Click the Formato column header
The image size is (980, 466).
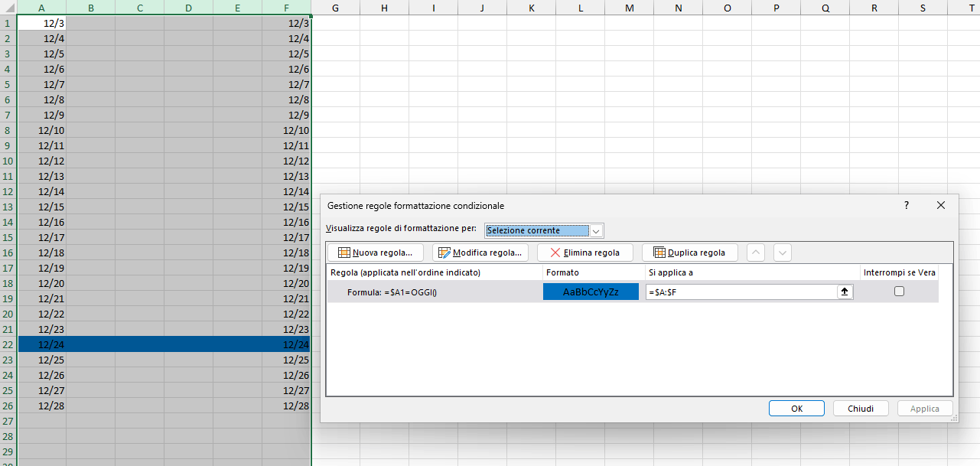(592, 272)
